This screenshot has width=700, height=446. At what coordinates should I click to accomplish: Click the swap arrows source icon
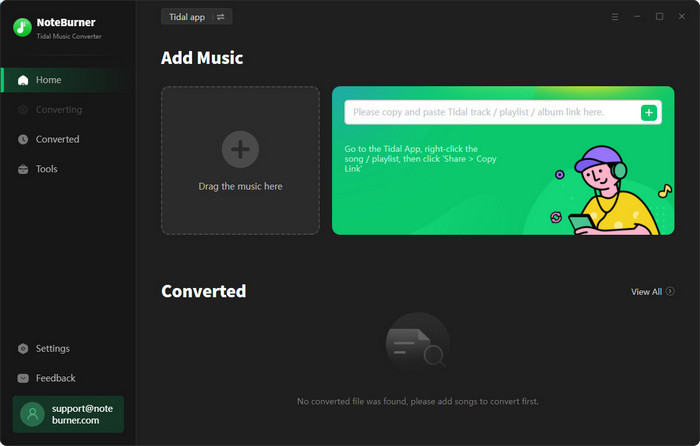221,17
